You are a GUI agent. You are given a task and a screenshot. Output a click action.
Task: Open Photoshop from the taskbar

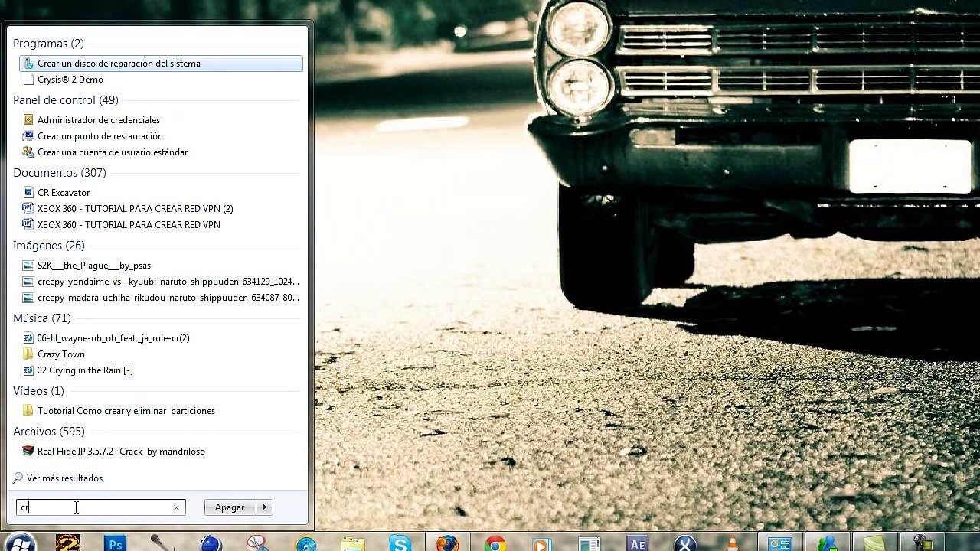pos(116,543)
